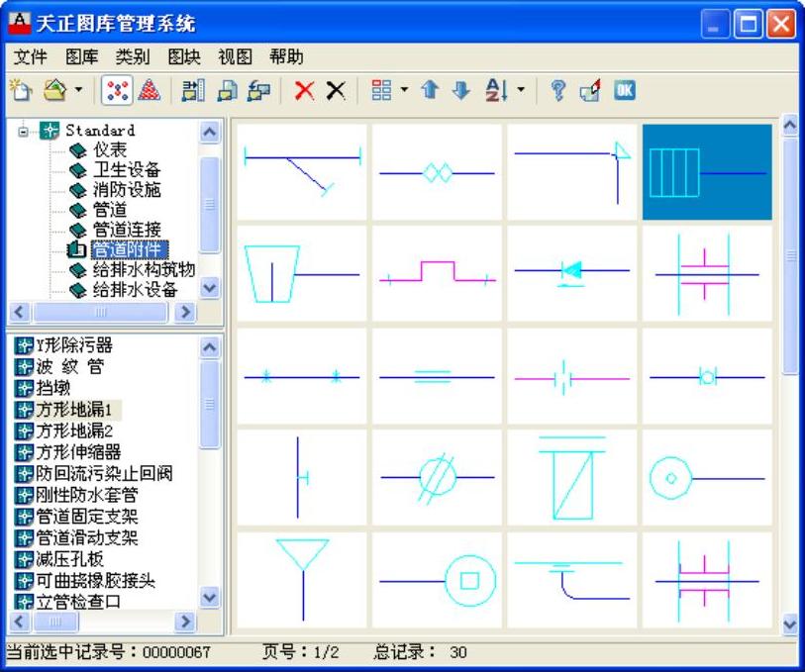Click the question mark help icon
The height and width of the screenshot is (672, 805).
pos(558,90)
